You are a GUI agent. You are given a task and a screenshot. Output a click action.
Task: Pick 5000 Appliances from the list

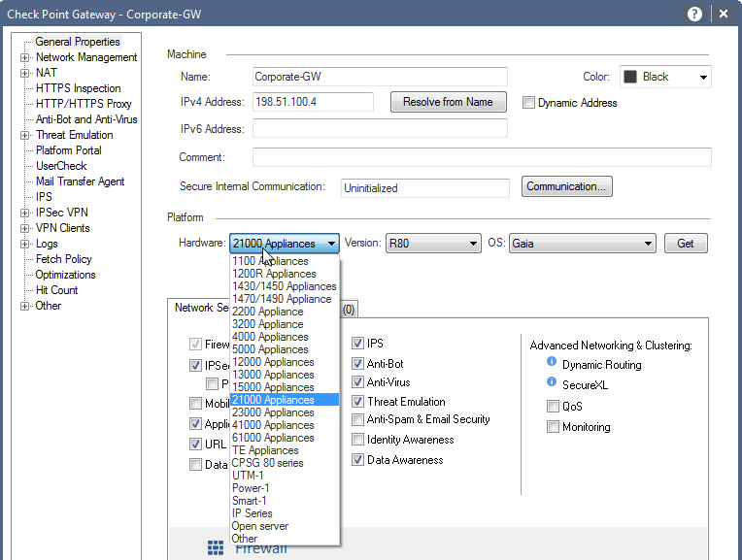(285, 349)
